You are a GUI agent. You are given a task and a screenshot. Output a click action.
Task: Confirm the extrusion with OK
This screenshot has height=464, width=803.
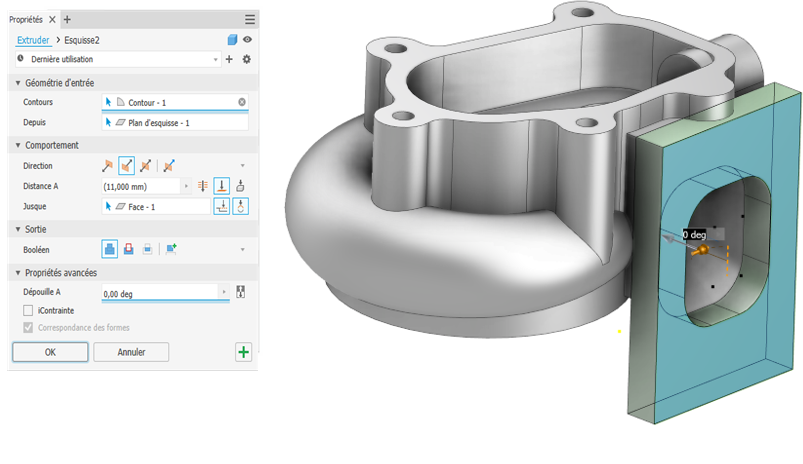pos(50,352)
